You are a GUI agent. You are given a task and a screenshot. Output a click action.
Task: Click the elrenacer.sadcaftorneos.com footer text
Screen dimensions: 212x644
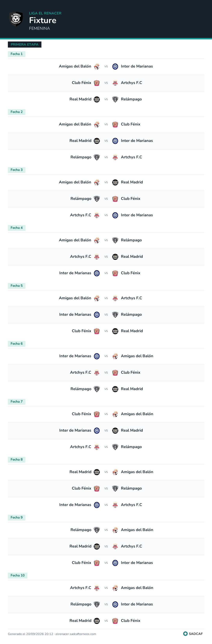[x=76, y=634]
